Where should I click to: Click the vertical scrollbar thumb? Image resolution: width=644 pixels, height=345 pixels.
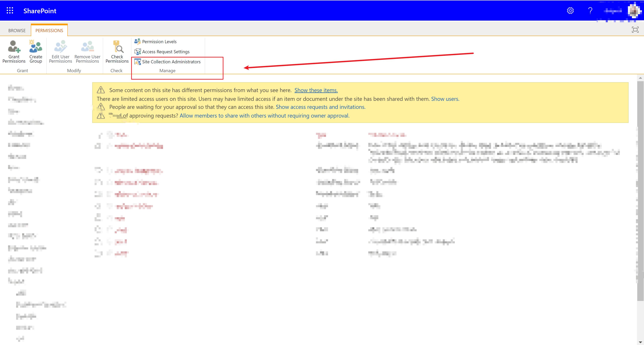(x=640, y=191)
